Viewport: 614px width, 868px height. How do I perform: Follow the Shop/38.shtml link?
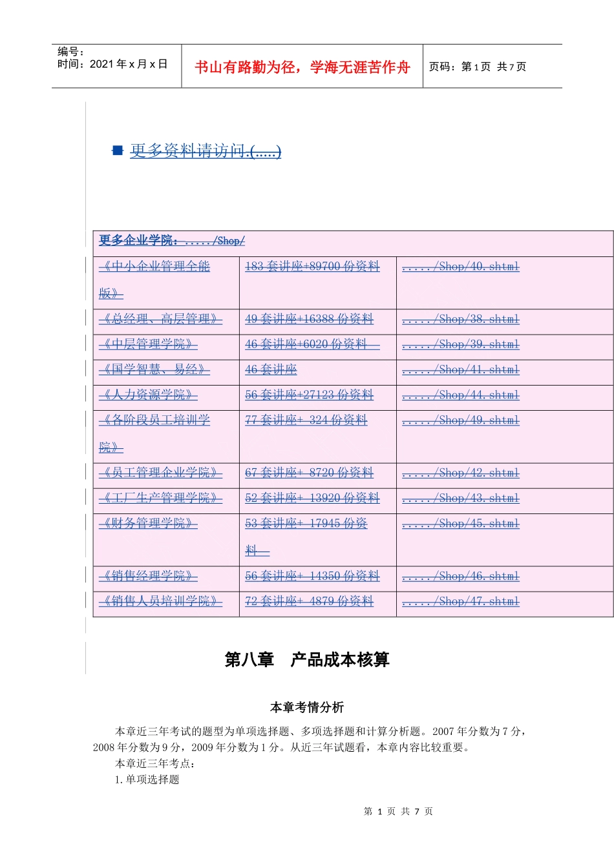461,319
